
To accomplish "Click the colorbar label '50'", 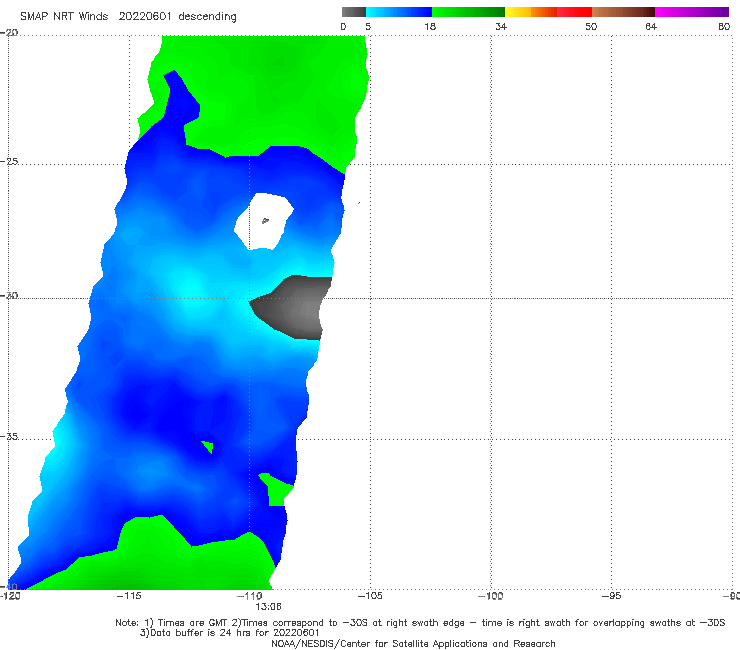I will [x=591, y=27].
